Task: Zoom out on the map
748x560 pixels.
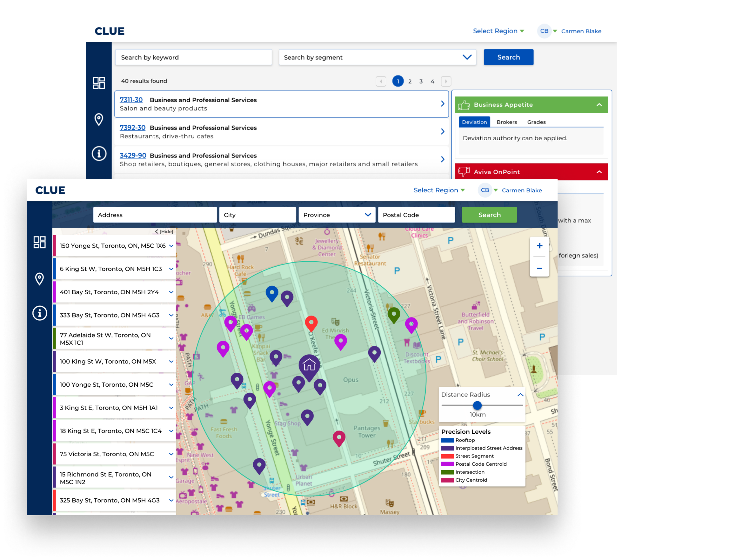Action: pyautogui.click(x=539, y=269)
